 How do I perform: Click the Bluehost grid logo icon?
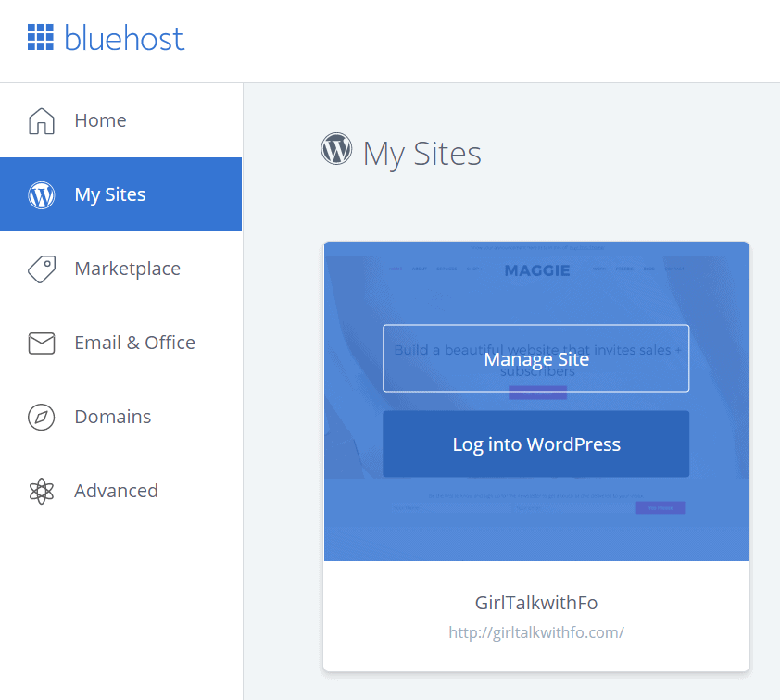tap(40, 37)
